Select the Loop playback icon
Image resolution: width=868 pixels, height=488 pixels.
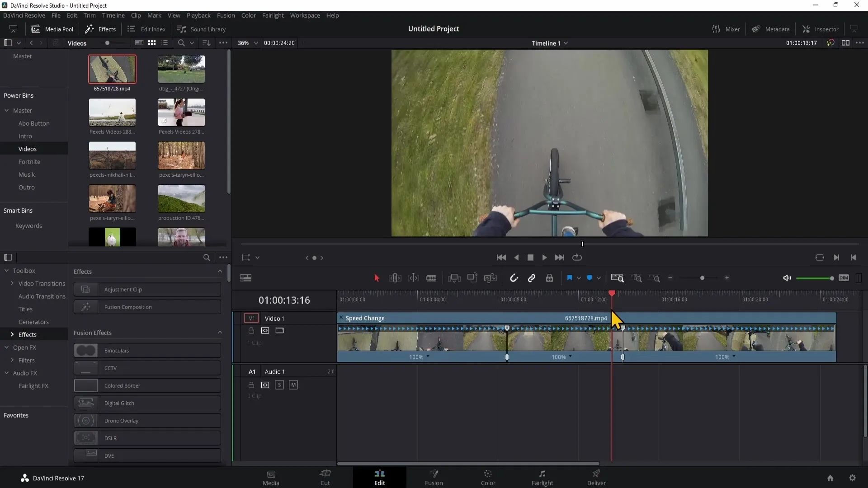coord(577,257)
